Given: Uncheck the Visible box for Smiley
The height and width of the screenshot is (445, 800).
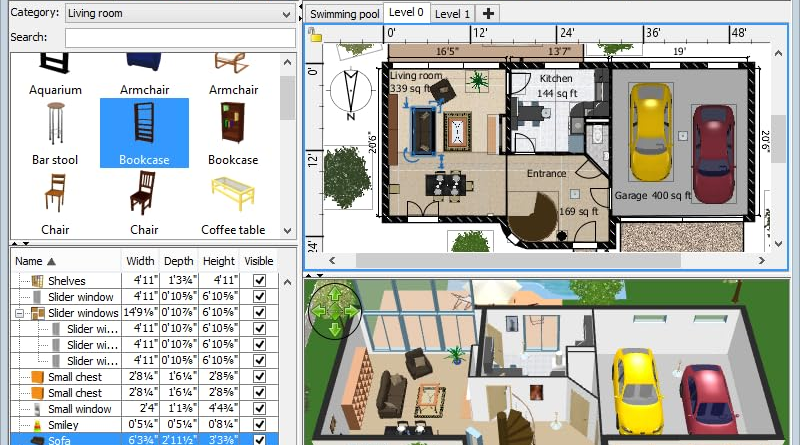Looking at the screenshot, I should click(260, 424).
